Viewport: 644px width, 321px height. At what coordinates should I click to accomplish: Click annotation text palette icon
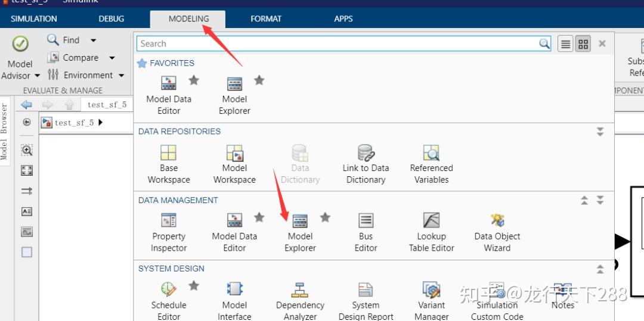27,211
